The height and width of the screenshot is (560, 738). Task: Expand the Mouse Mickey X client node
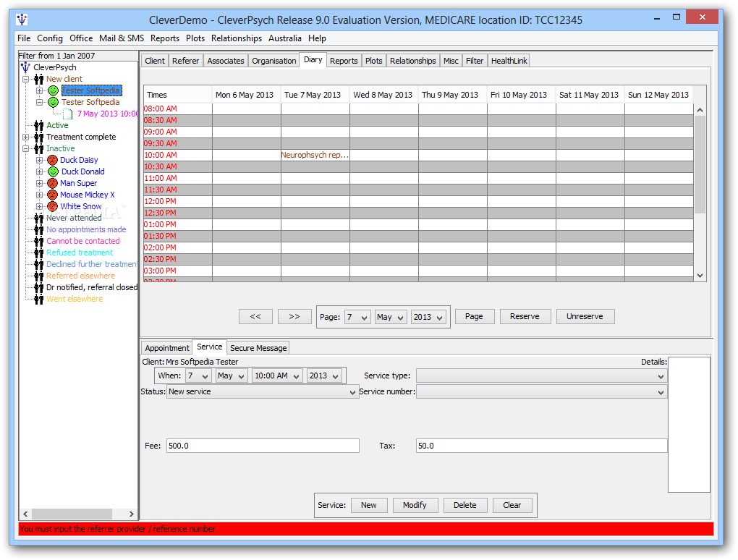[40, 195]
